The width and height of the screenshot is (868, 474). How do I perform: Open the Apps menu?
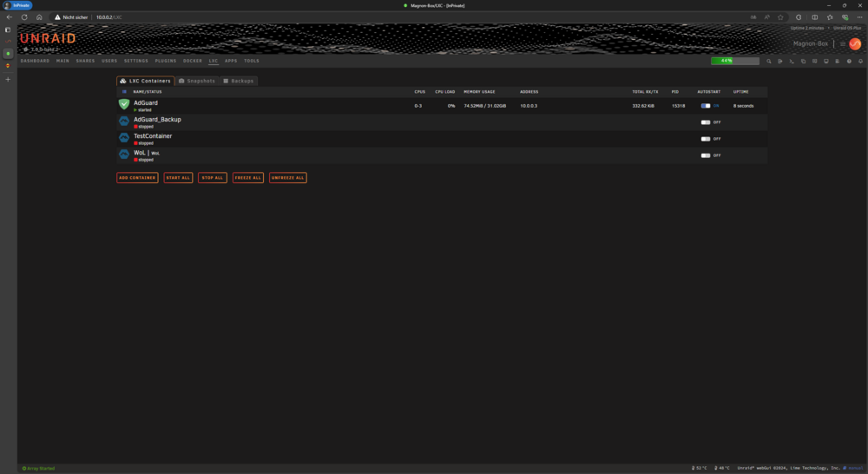231,61
